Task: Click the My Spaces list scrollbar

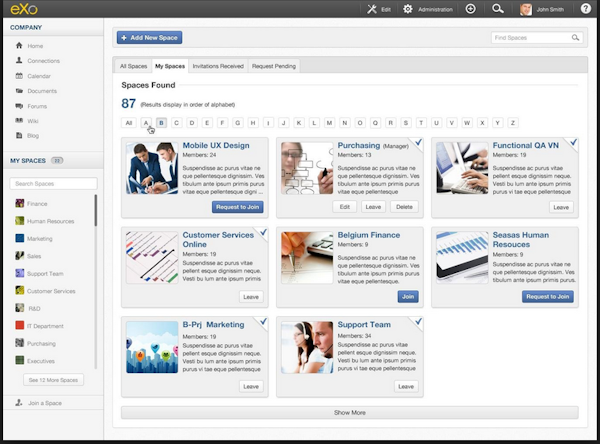Action: [x=96, y=210]
